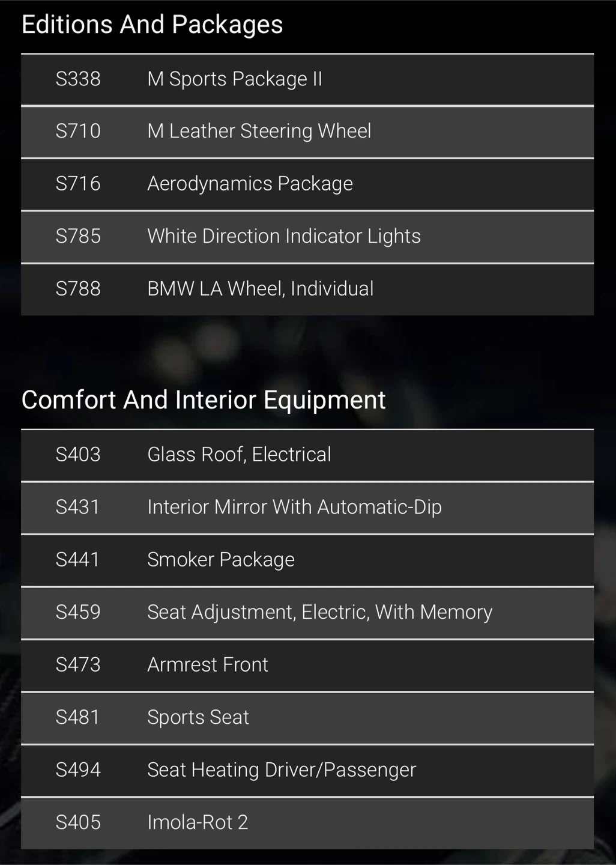Tap the S405 option code
The width and height of the screenshot is (616, 865).
[78, 822]
